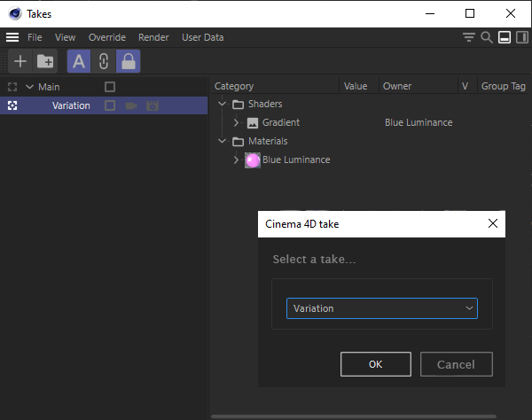Click the Materials folder icon
Screen dimensions: 532x420
238,142
